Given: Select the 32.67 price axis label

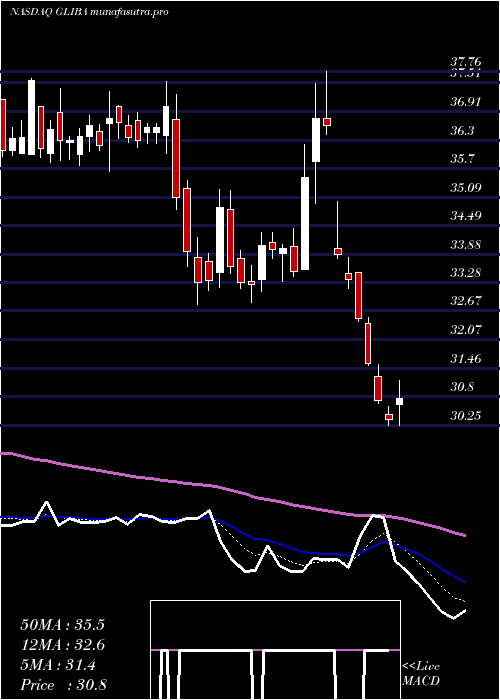Looking at the screenshot, I should [x=466, y=301].
